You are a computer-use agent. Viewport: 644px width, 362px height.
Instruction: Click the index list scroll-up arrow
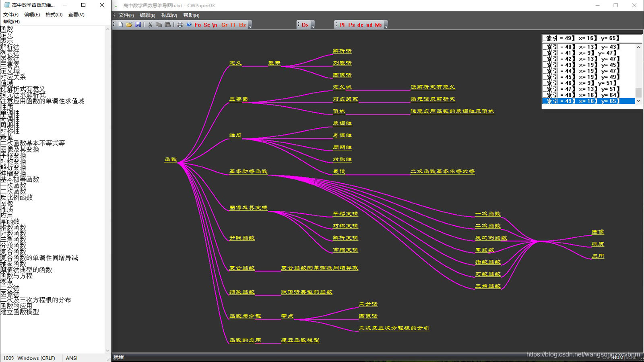(638, 47)
